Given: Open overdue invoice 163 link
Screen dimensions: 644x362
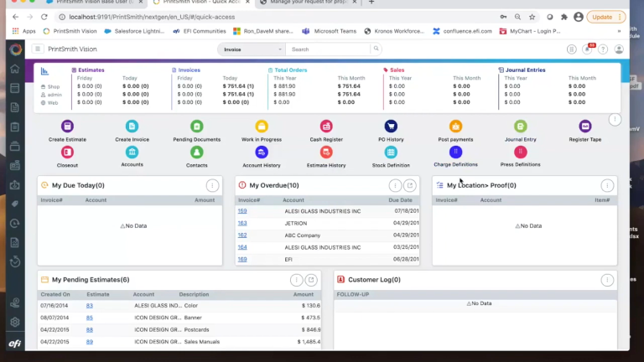Looking at the screenshot, I should 242,223.
